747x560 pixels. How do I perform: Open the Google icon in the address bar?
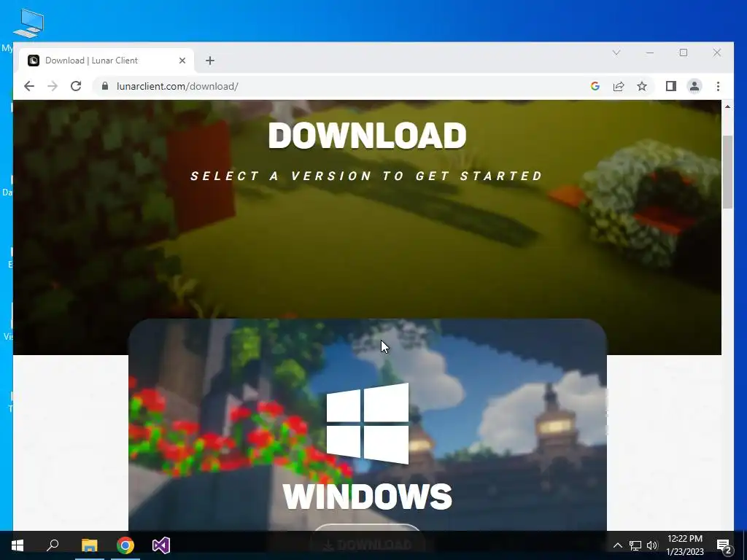595,86
